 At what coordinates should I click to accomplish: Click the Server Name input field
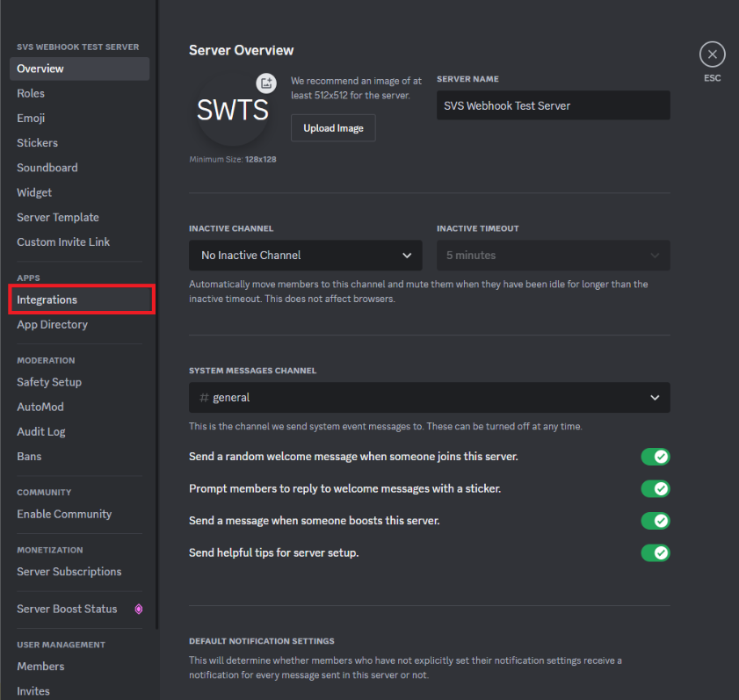coord(553,105)
